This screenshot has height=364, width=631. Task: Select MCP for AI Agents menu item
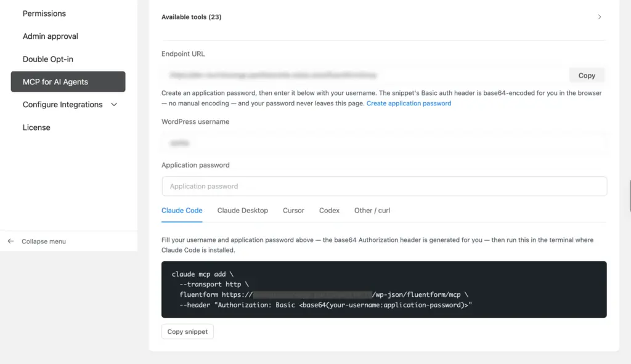click(x=68, y=82)
